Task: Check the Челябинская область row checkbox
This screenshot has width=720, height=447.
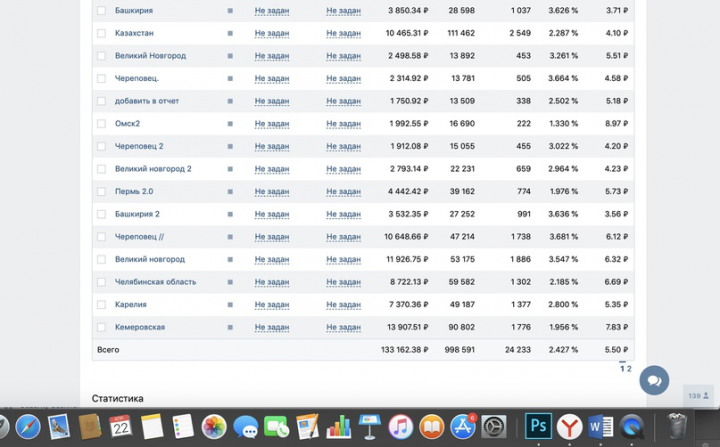Action: tap(101, 282)
